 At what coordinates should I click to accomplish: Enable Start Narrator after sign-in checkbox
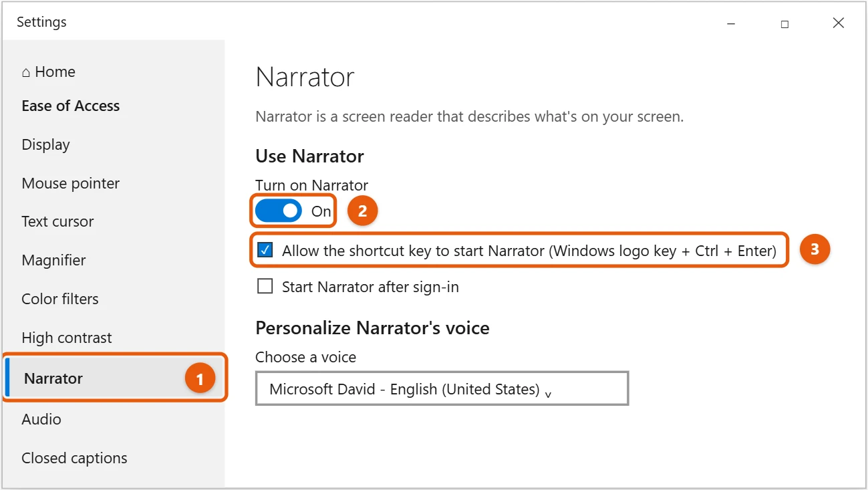tap(265, 287)
